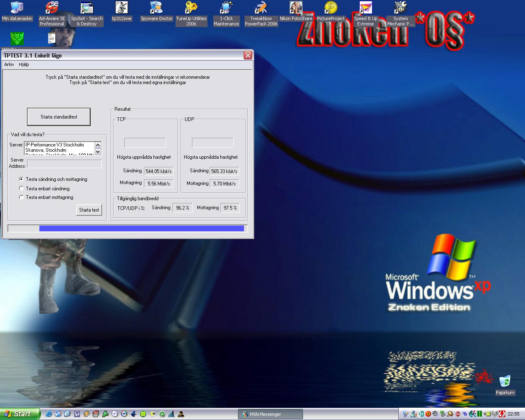Click the TCP Sändning value 544.05 kbit/s

coord(158,171)
